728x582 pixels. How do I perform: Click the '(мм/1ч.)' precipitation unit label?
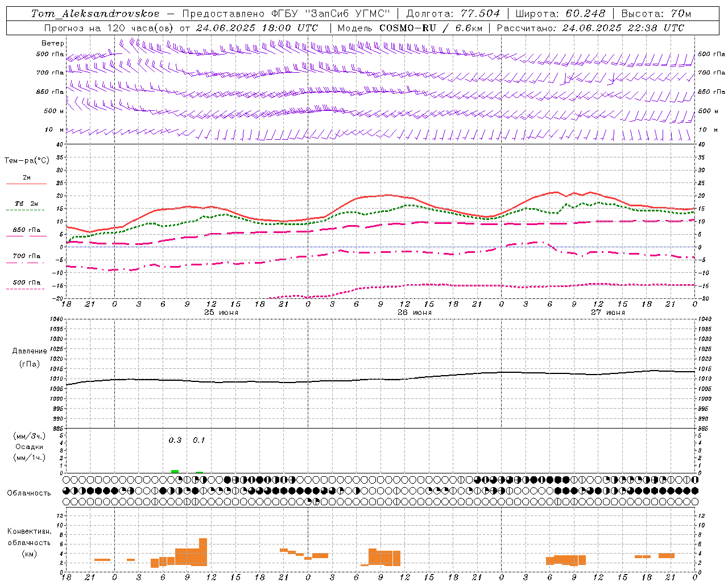point(30,458)
